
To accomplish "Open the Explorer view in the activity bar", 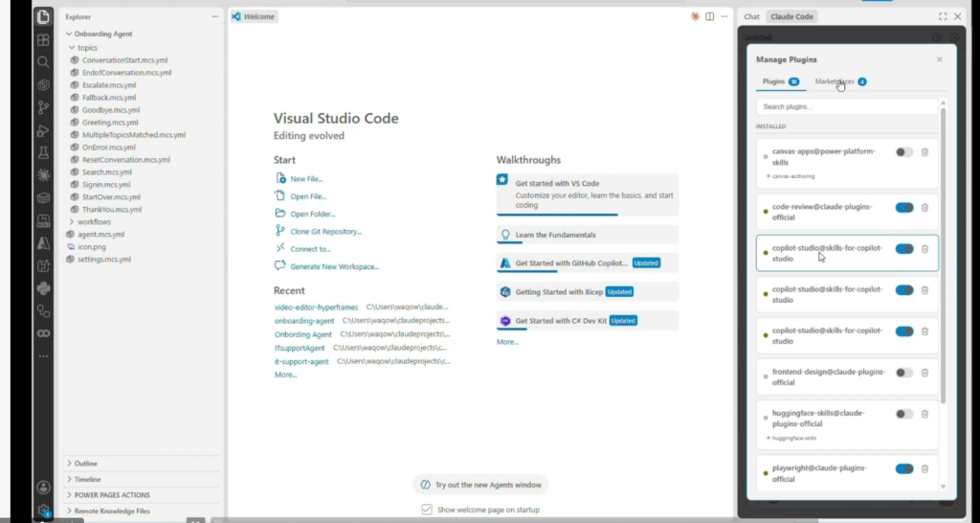I will coord(43,17).
